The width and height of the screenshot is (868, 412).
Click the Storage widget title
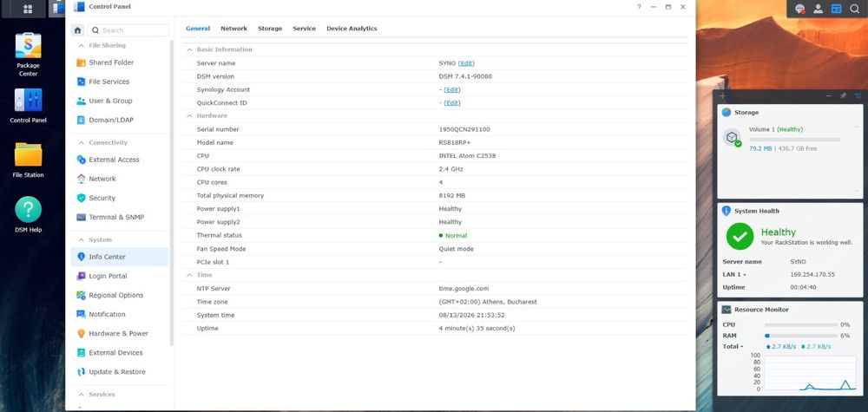(746, 112)
